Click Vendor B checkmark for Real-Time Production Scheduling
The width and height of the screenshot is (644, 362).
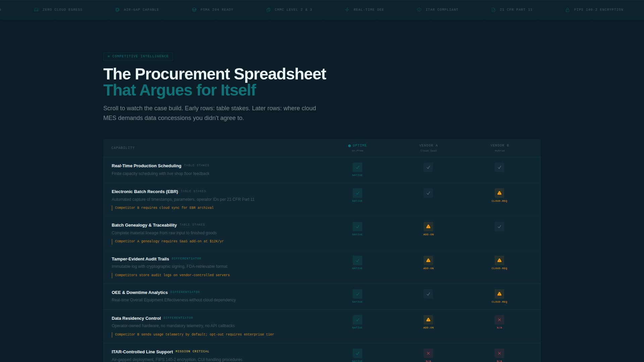pyautogui.click(x=499, y=167)
